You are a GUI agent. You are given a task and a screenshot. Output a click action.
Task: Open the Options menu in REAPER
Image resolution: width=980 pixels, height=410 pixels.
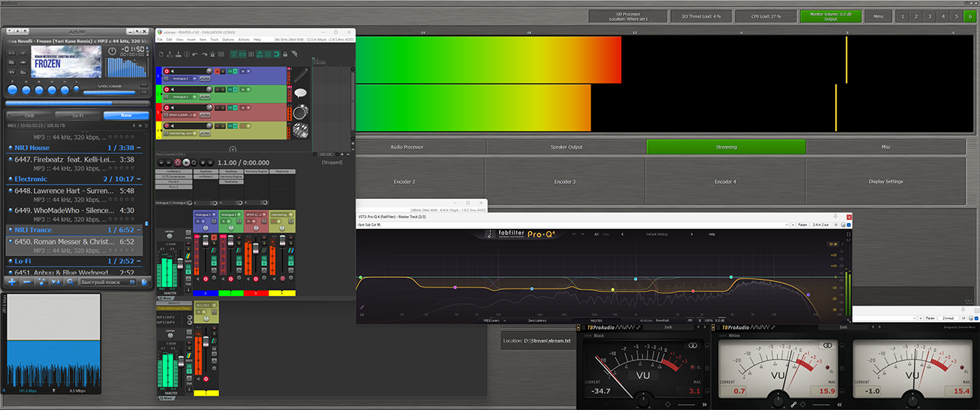click(x=227, y=39)
